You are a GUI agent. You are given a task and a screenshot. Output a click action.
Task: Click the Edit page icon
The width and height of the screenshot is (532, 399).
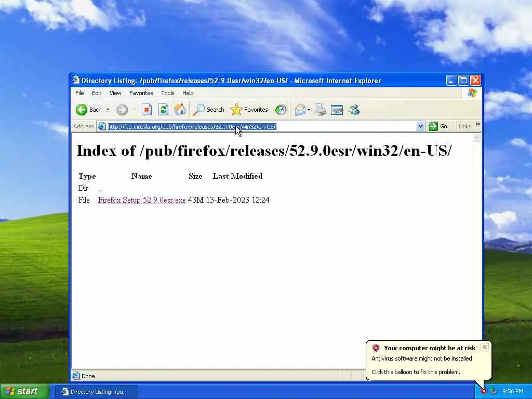(337, 110)
